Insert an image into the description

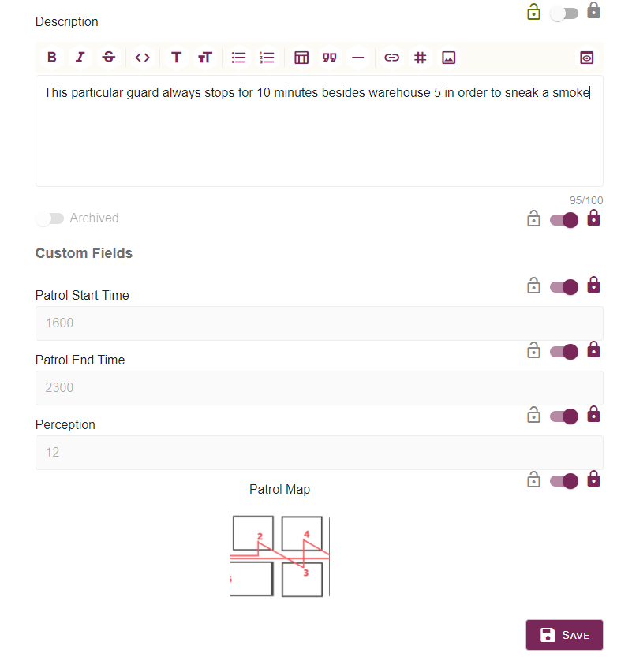point(448,58)
